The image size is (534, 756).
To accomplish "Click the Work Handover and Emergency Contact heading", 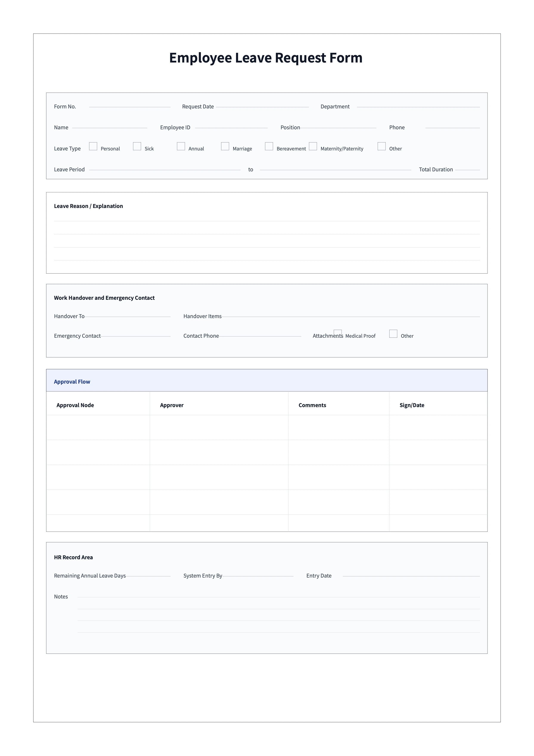I will point(104,298).
